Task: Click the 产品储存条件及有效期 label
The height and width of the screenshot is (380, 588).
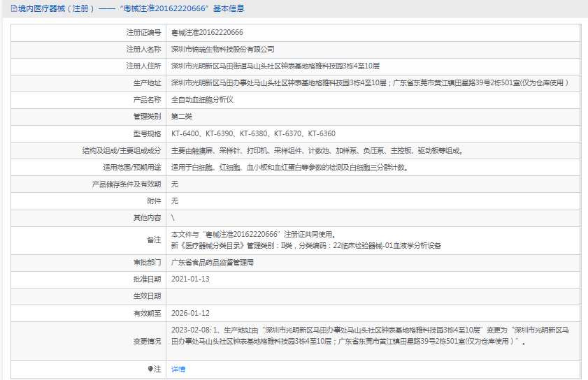Action: point(127,184)
